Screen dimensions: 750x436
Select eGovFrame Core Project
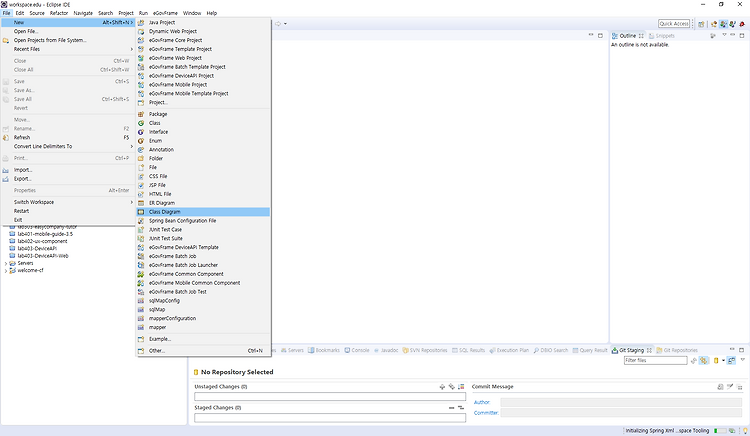[203, 40]
